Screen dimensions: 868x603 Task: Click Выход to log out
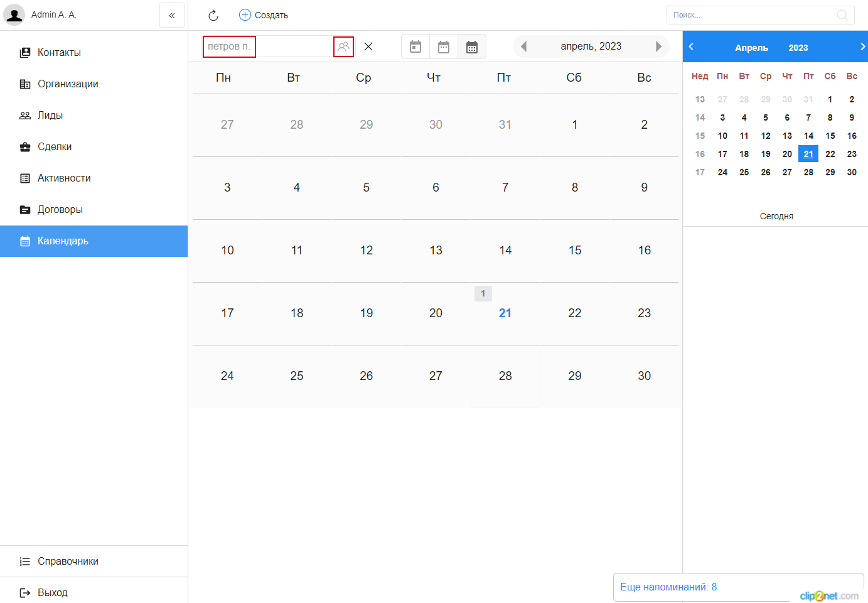click(94, 592)
